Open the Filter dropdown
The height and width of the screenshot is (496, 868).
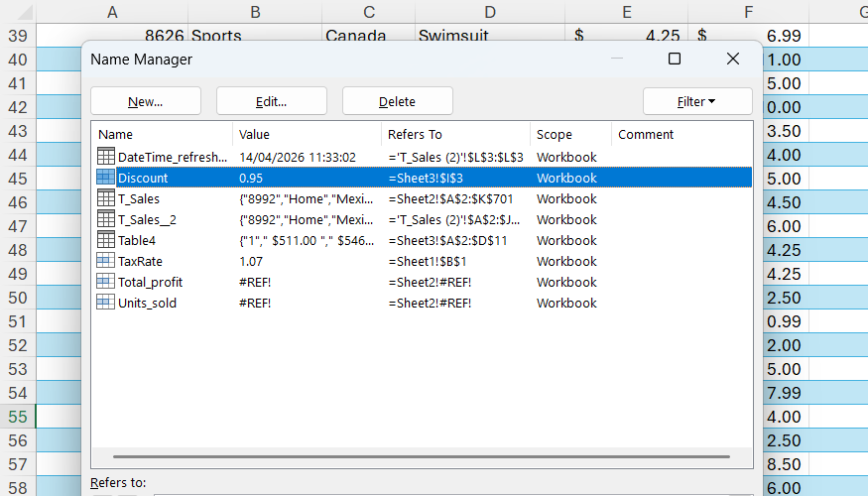(x=697, y=101)
